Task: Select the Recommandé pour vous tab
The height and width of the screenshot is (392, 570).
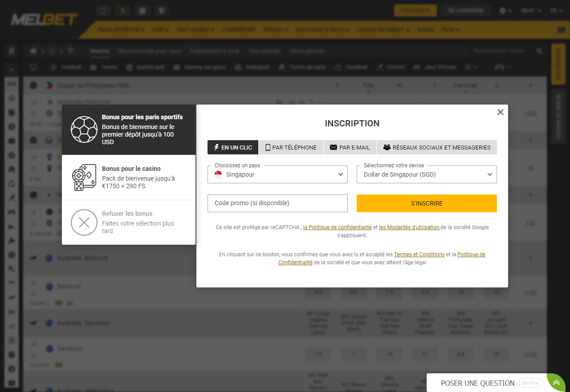Action: tap(150, 51)
